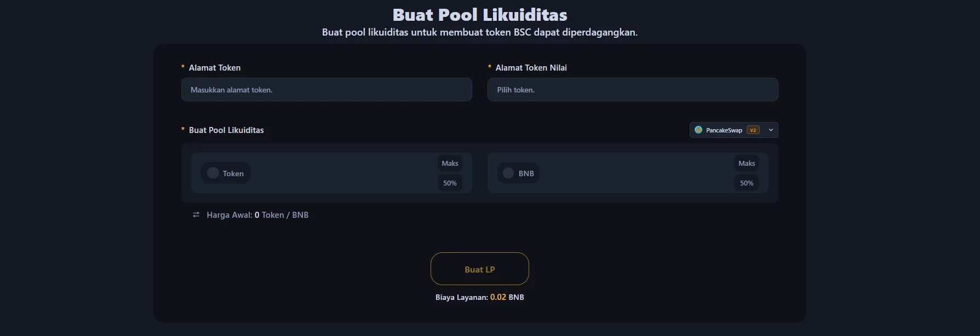Expand the PancakeSwap chevron arrow
This screenshot has height=336, width=980.
coord(771,130)
